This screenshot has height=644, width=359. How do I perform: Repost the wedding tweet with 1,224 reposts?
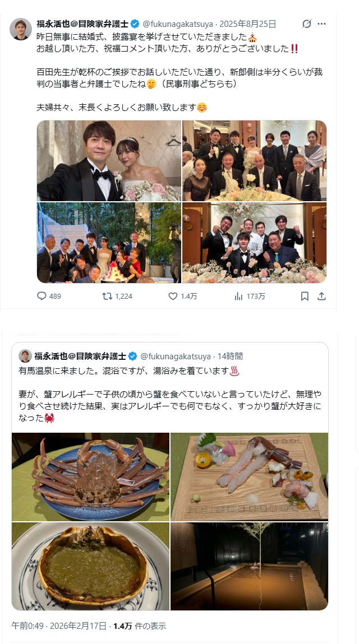(107, 296)
